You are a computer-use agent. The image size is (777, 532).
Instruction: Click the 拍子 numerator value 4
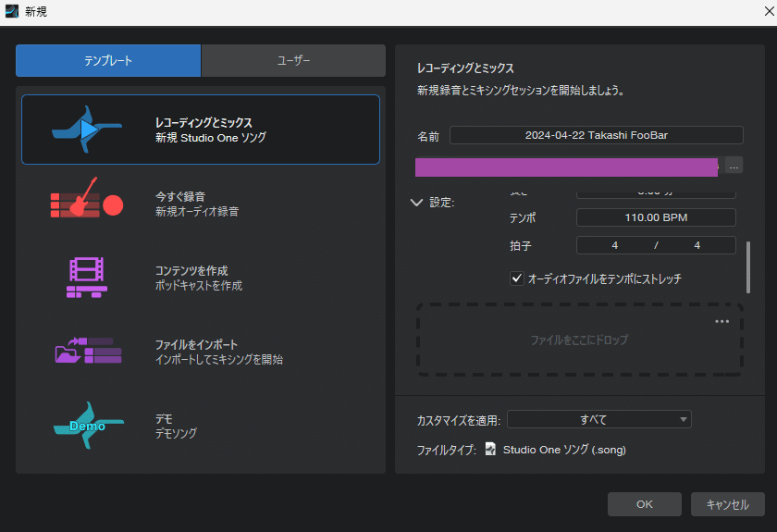pos(614,245)
